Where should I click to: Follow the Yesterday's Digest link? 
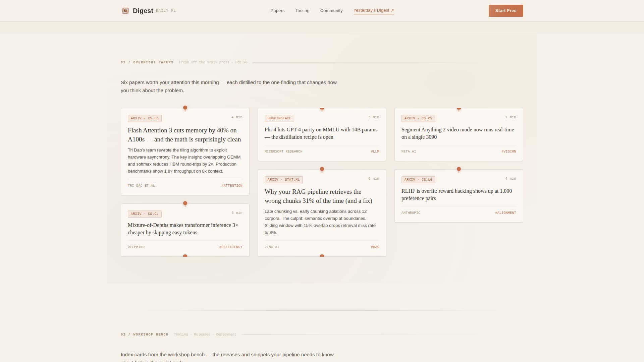[x=373, y=10]
